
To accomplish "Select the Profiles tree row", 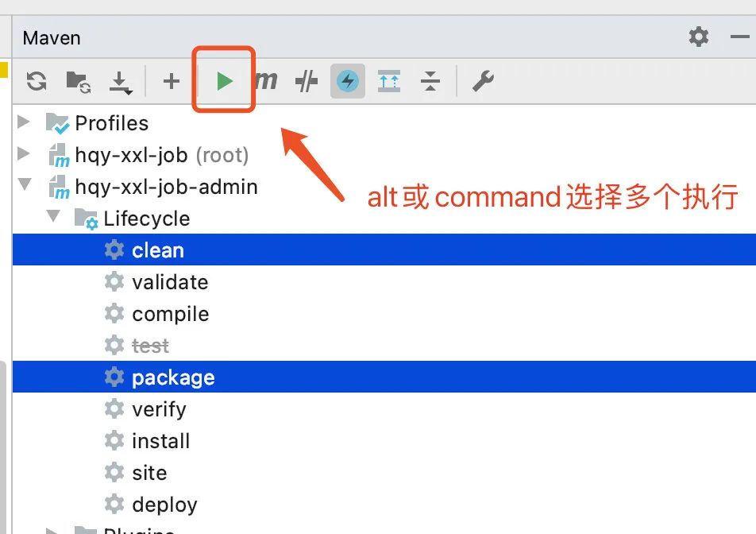I will 384,123.
